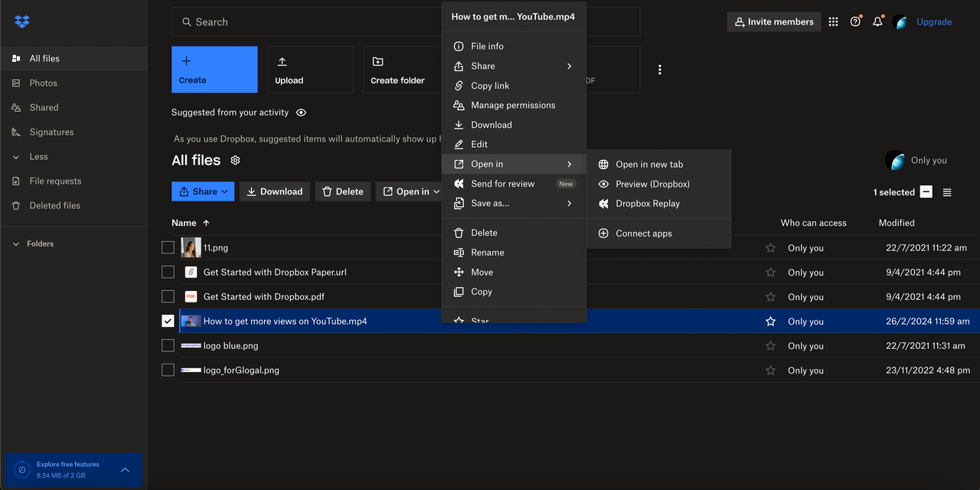980x490 pixels.
Task: Sort by Name column arrow
Action: click(206, 223)
